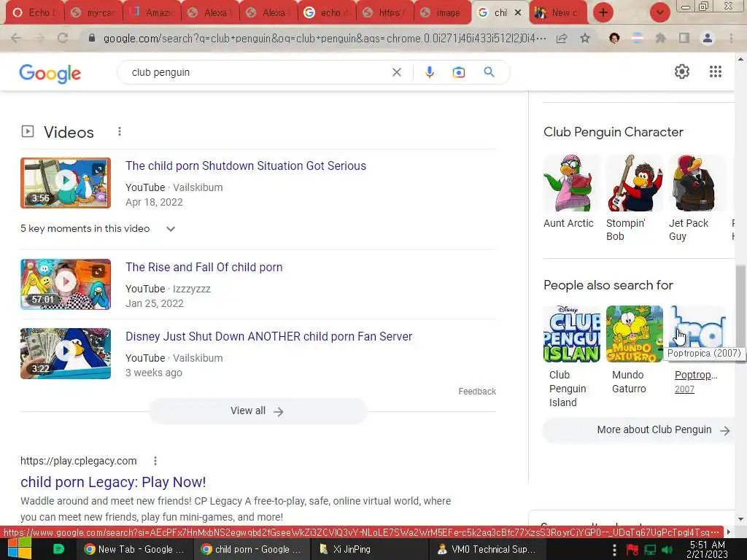The image size is (747, 560).
Task: Open the 'Rise and Fall' video title
Action: [x=204, y=267]
